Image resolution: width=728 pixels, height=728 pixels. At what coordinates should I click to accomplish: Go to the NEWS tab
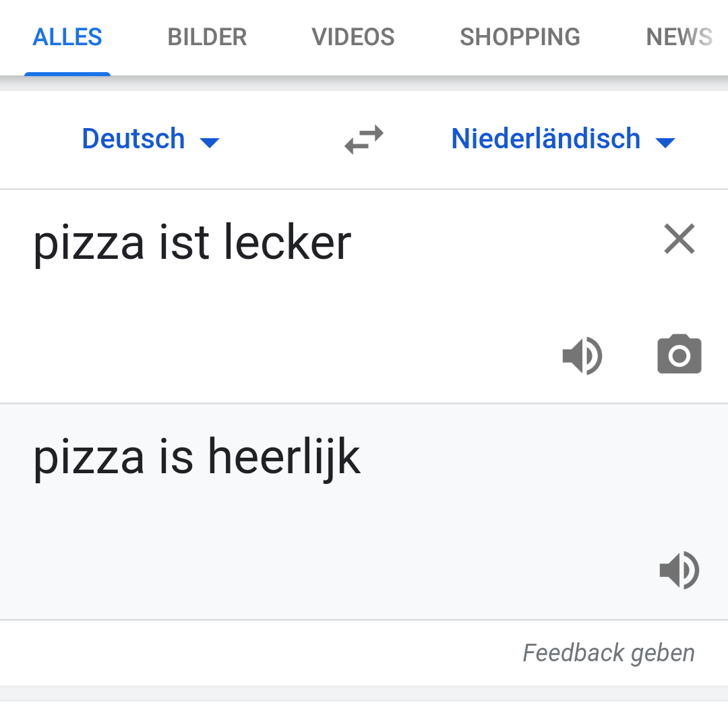pyautogui.click(x=679, y=37)
